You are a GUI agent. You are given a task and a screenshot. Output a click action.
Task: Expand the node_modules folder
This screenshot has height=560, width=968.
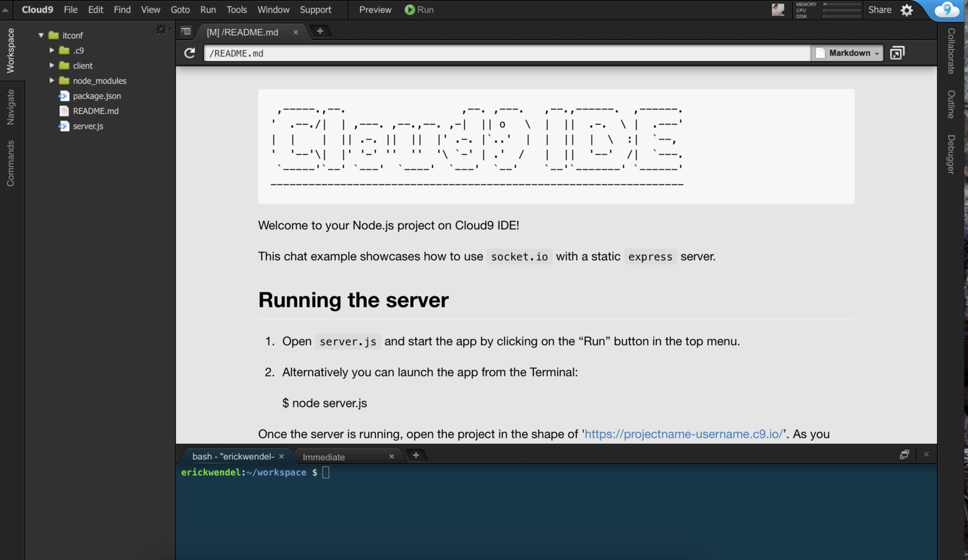click(52, 80)
